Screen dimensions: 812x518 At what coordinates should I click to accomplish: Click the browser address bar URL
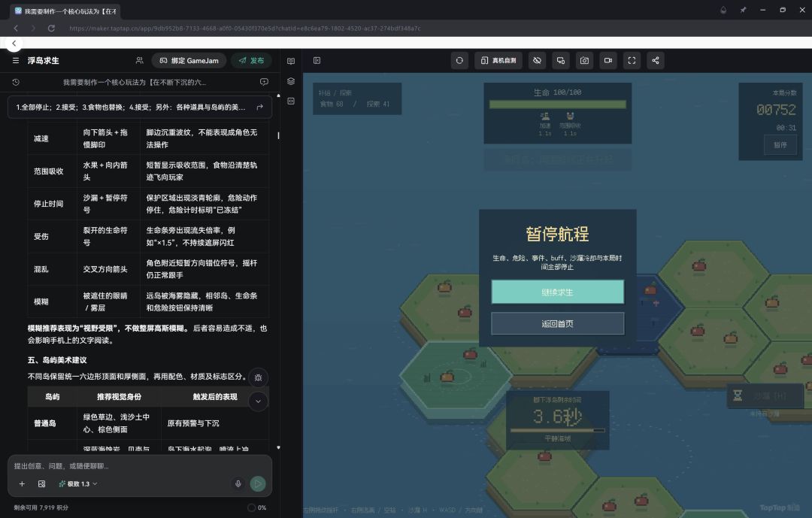[x=245, y=28]
